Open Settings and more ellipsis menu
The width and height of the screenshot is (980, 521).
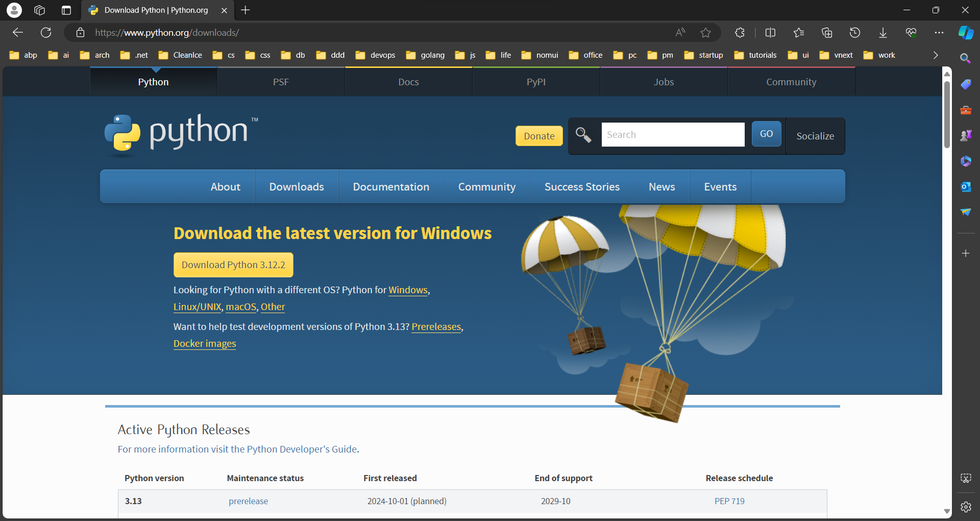[939, 33]
